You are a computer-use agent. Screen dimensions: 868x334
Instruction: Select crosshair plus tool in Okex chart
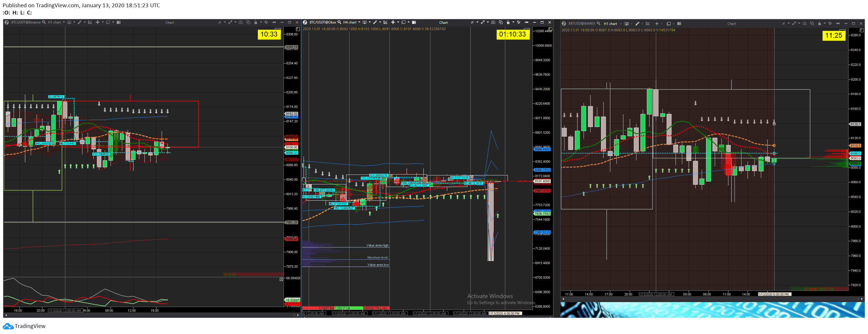point(393,22)
